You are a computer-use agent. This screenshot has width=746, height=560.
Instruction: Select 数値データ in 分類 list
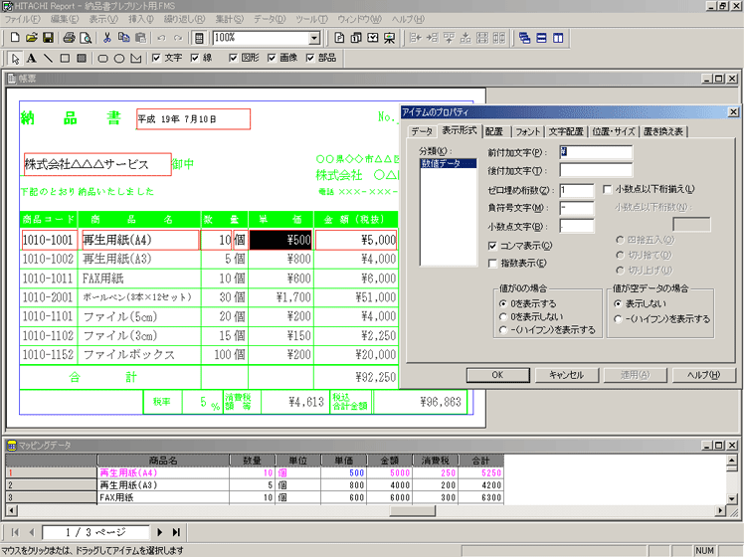point(448,163)
